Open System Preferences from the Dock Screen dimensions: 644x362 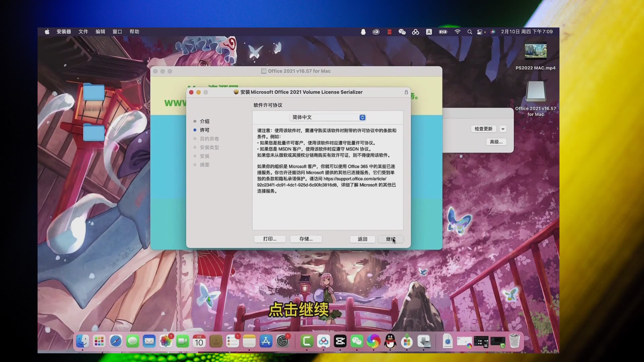pyautogui.click(x=283, y=342)
